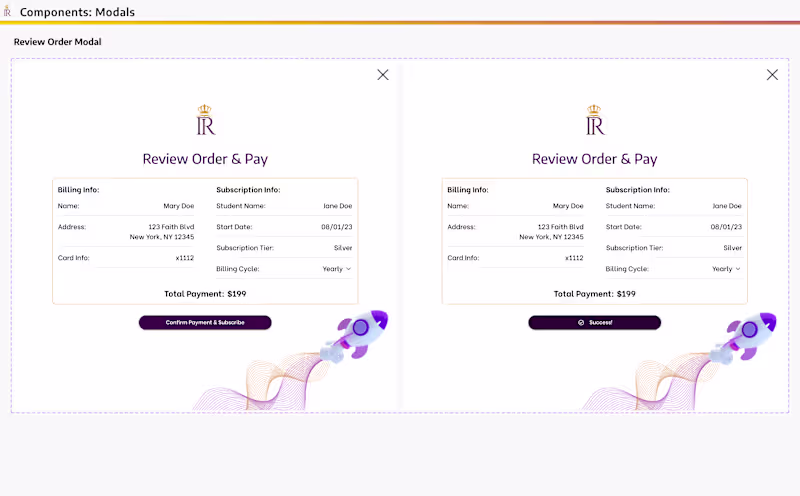Screen dimensions: 800x496
Task: Click Total Payment: $199 in the right modal
Action: click(594, 294)
